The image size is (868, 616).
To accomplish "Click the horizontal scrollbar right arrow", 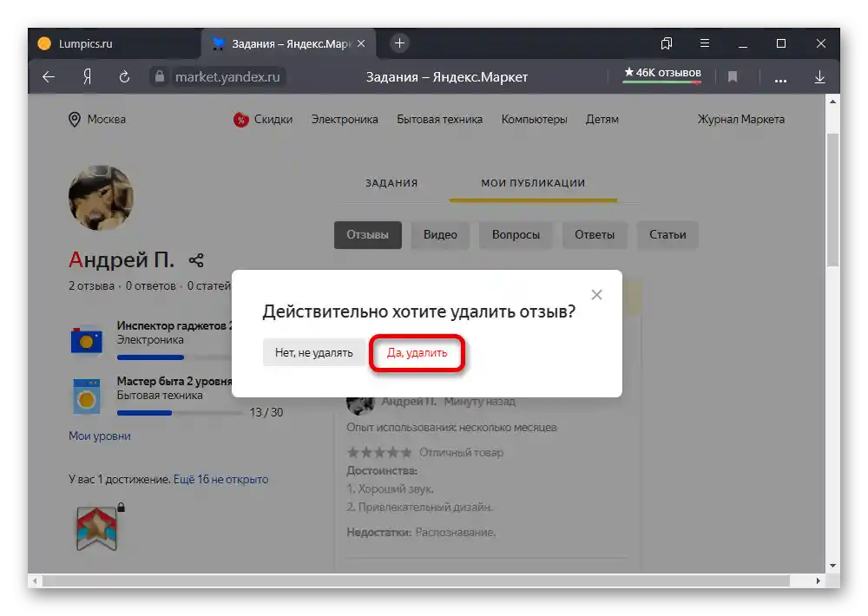I will [818, 581].
